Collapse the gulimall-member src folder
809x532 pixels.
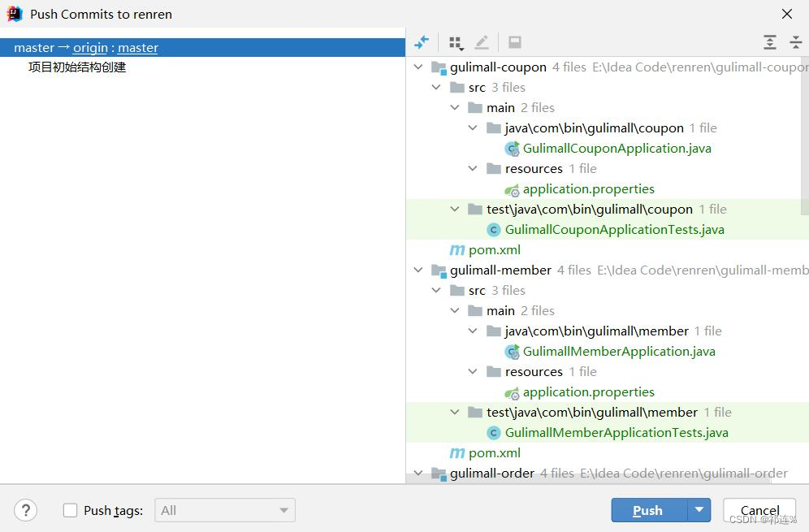click(x=437, y=290)
